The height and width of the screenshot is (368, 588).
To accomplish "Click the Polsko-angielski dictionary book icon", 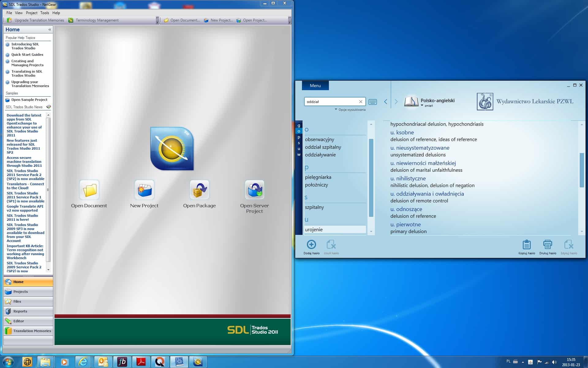I will click(411, 101).
